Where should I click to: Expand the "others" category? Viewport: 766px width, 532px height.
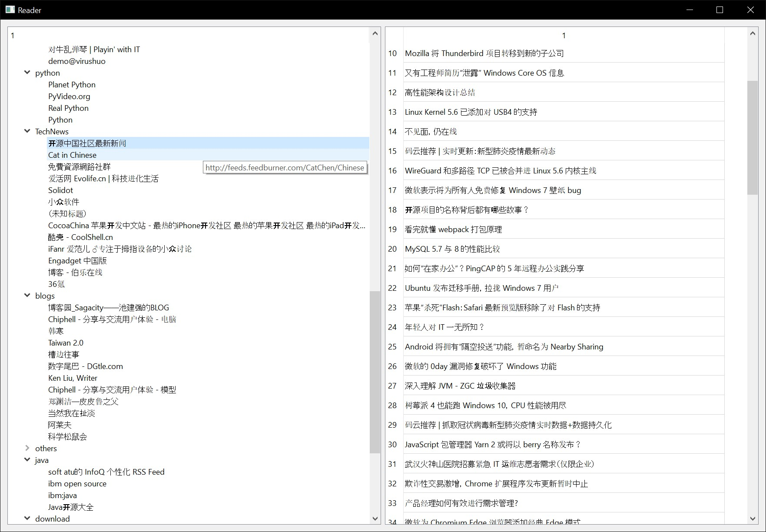(x=27, y=448)
